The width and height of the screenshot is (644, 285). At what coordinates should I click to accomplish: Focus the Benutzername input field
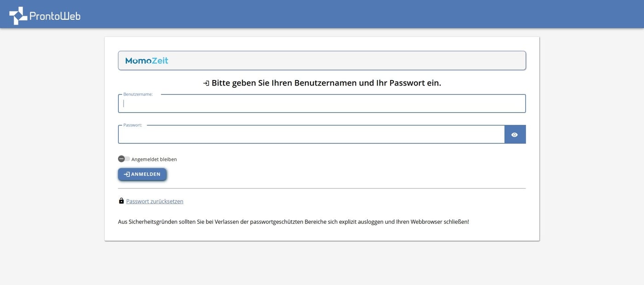322,104
